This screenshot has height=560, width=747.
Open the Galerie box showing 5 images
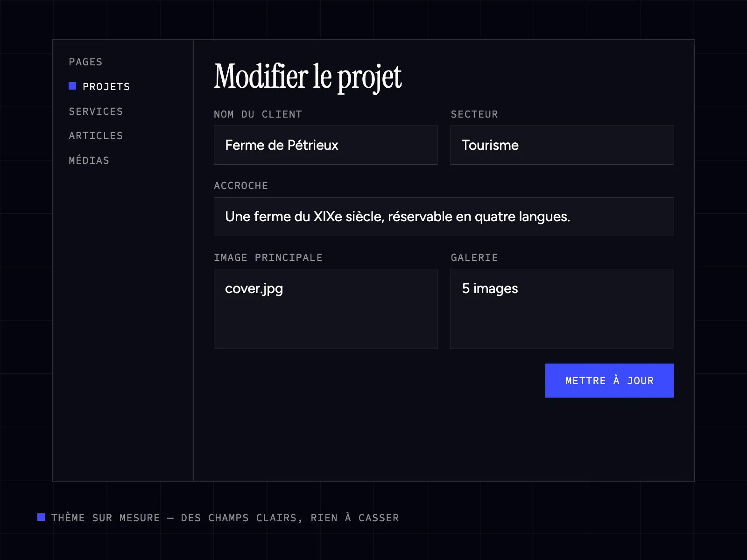click(562, 309)
